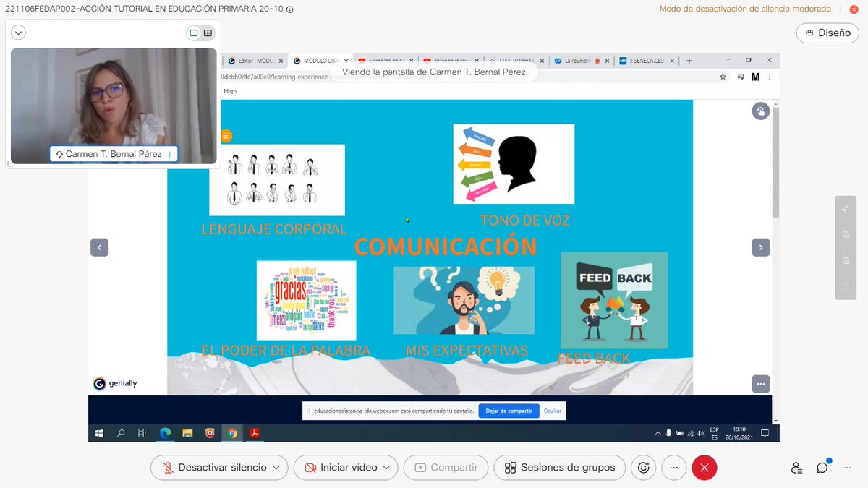The image size is (868, 488).
Task: Click the Genially interactivity hand icon
Action: 760,111
